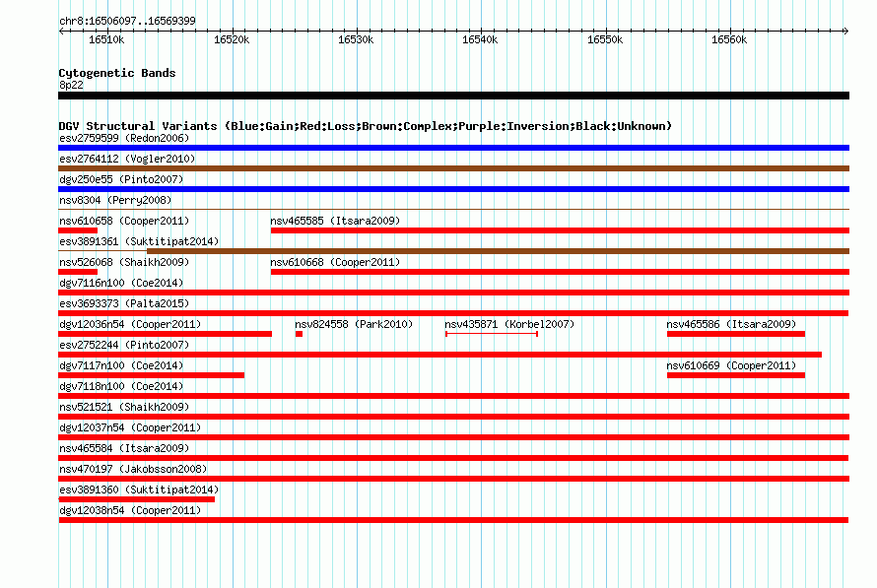Screen dimensions: 877x588
Task: Click the DGV Structural Variants track title
Action: pos(366,126)
